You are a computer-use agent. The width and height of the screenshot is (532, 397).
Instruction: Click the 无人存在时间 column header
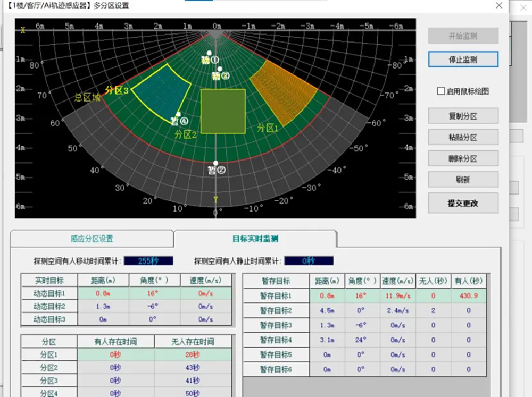(x=193, y=341)
